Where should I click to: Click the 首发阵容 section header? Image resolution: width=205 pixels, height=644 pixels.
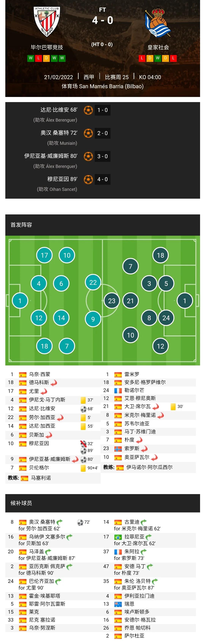click(21, 225)
